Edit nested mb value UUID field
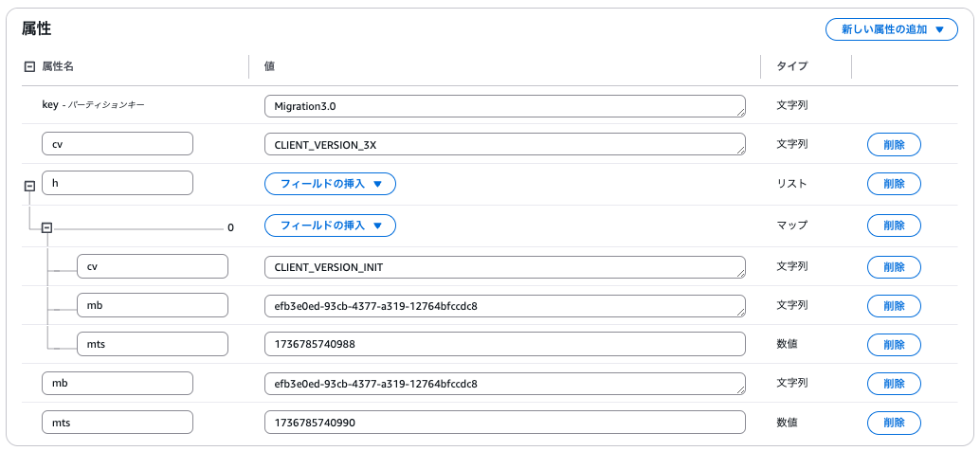The width and height of the screenshot is (980, 451). 505,306
